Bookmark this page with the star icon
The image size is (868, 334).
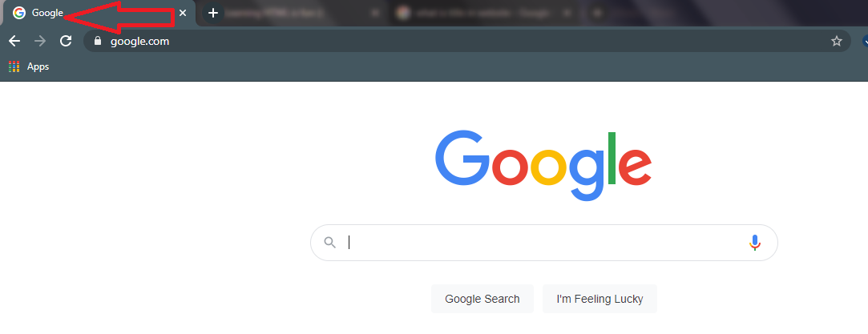point(837,41)
